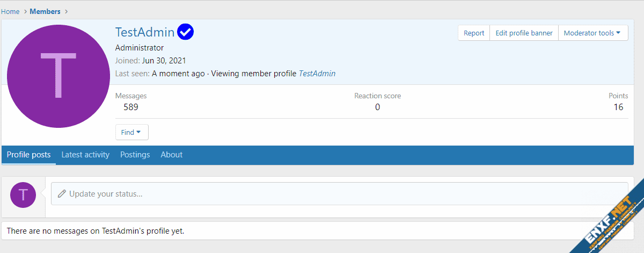Open the 589 messages count link
This screenshot has height=253, width=644.
[x=130, y=107]
